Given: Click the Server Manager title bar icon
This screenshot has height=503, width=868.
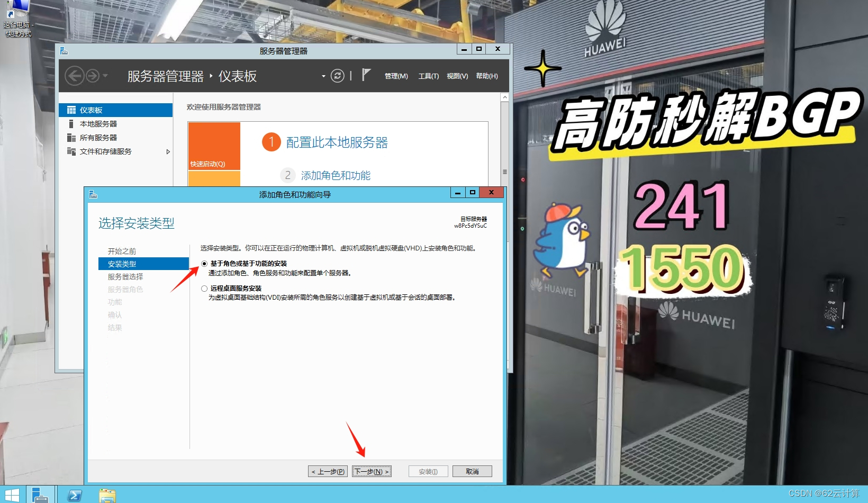Looking at the screenshot, I should pyautogui.click(x=64, y=51).
